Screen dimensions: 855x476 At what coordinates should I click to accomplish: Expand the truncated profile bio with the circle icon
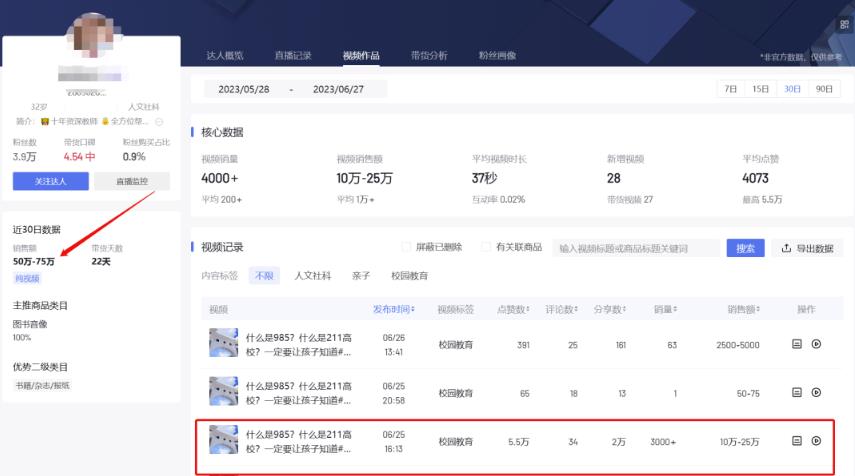click(159, 121)
